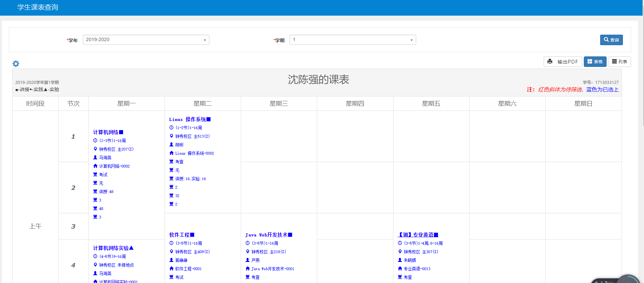This screenshot has height=283, width=644.
Task: Click clock icon beside (1-2节)1-16周
Action: tap(171, 127)
